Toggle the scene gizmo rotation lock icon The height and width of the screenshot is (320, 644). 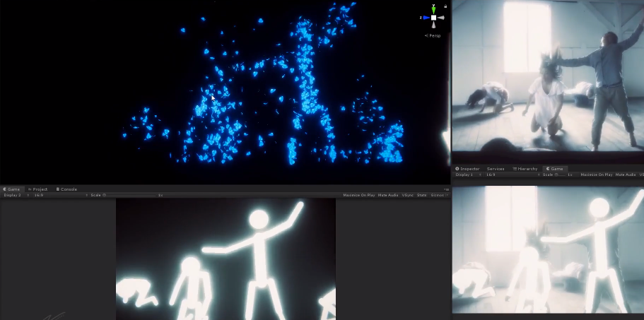pyautogui.click(x=445, y=6)
